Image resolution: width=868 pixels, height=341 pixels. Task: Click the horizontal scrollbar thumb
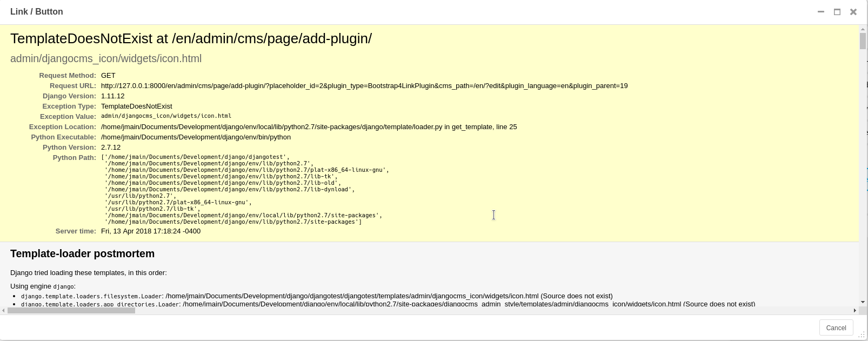click(71, 310)
